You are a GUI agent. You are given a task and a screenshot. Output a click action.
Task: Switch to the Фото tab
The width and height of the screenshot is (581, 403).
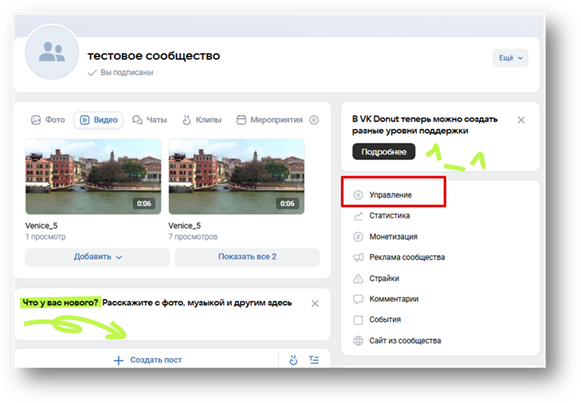pos(48,120)
